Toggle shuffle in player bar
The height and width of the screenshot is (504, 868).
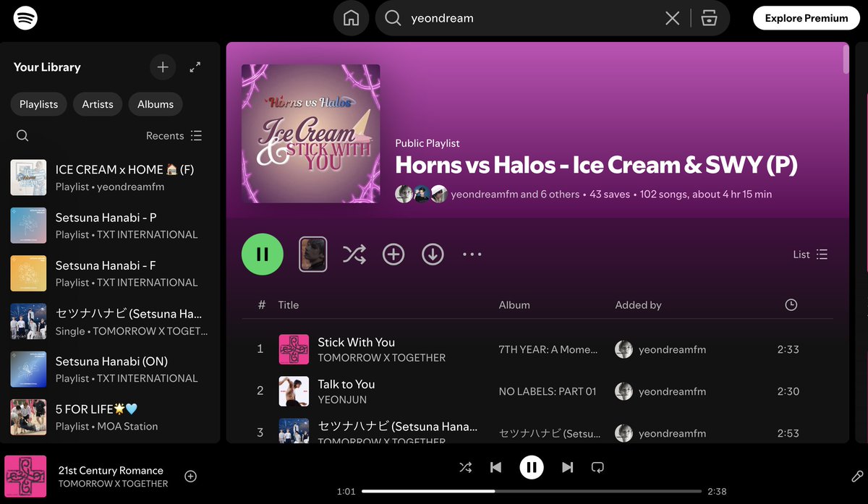point(466,467)
